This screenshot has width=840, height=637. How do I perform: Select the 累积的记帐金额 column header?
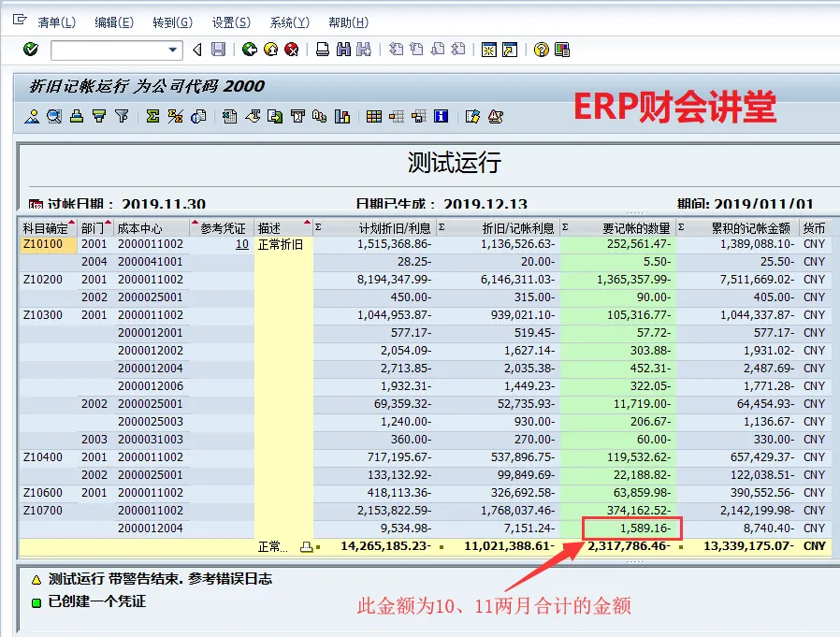(737, 228)
